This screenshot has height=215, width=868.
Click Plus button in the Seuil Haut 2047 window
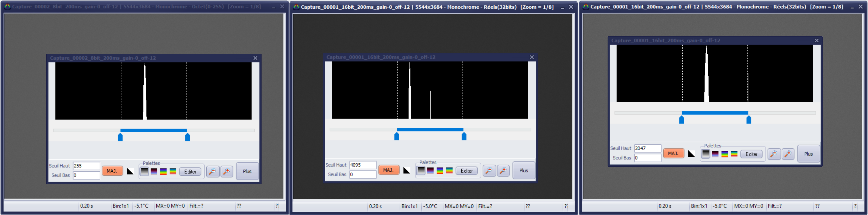click(x=808, y=154)
